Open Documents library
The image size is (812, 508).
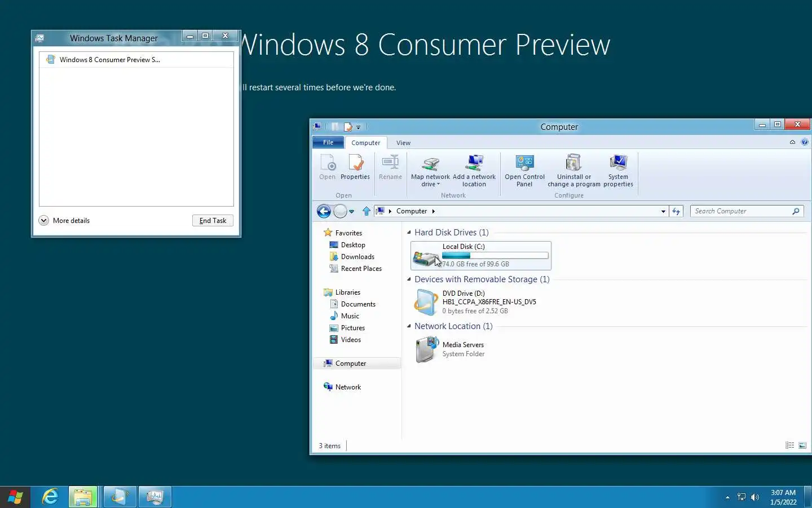coord(358,304)
